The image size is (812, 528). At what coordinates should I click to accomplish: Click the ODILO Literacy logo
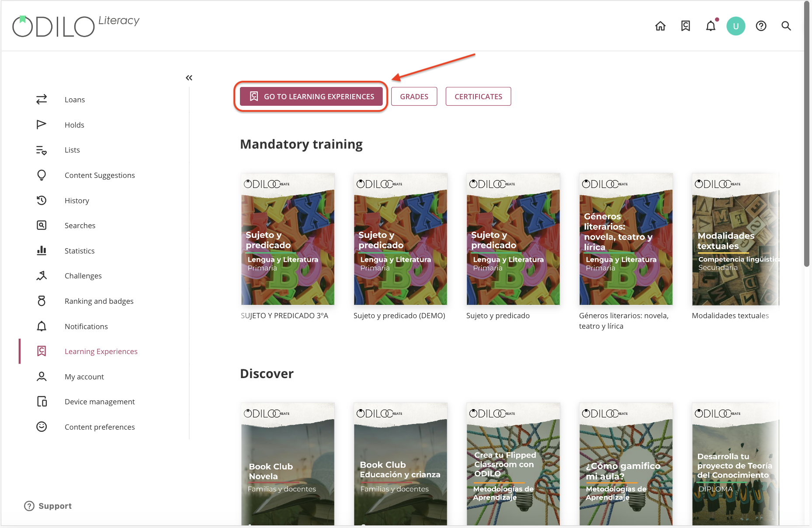[76, 26]
